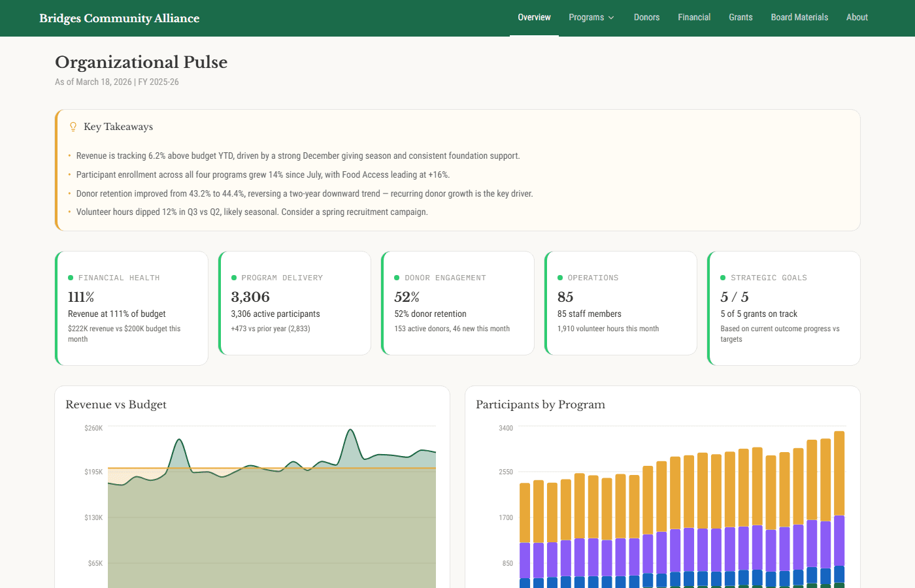Viewport: 915px width, 588px height.
Task: Go to the Financial section
Action: point(694,18)
